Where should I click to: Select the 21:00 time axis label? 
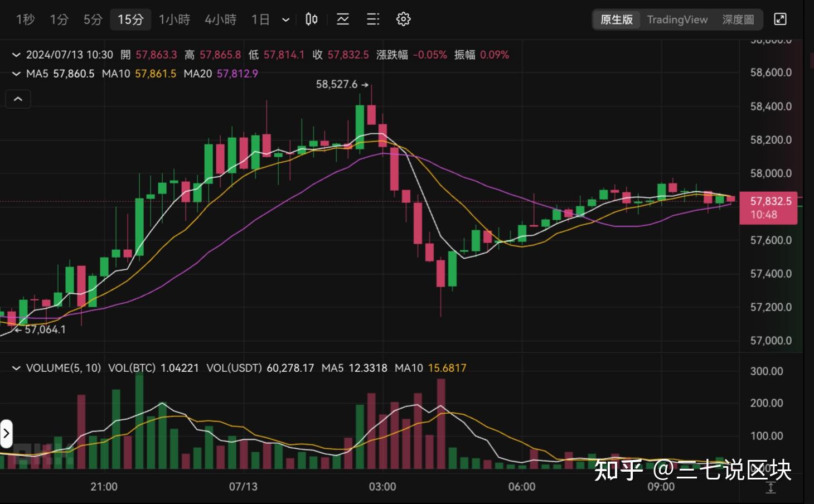click(104, 487)
